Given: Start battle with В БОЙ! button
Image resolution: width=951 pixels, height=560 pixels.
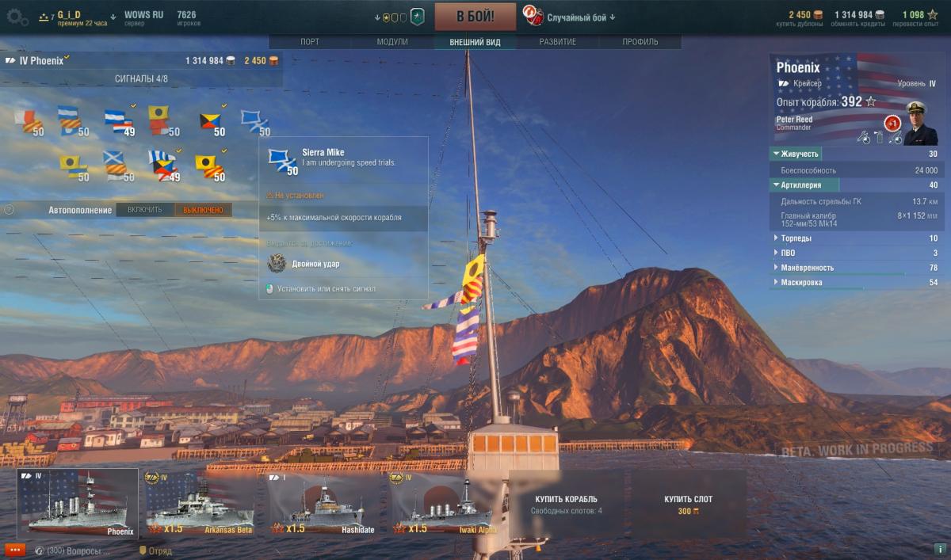Looking at the screenshot, I should (475, 17).
